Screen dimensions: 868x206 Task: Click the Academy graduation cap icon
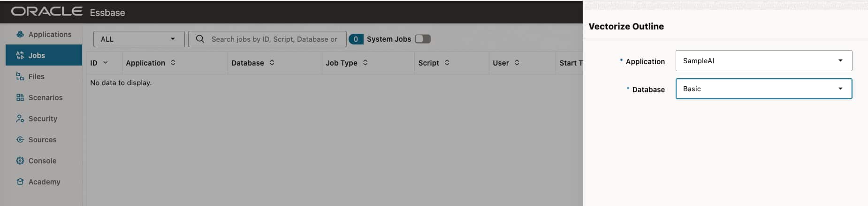(20, 182)
